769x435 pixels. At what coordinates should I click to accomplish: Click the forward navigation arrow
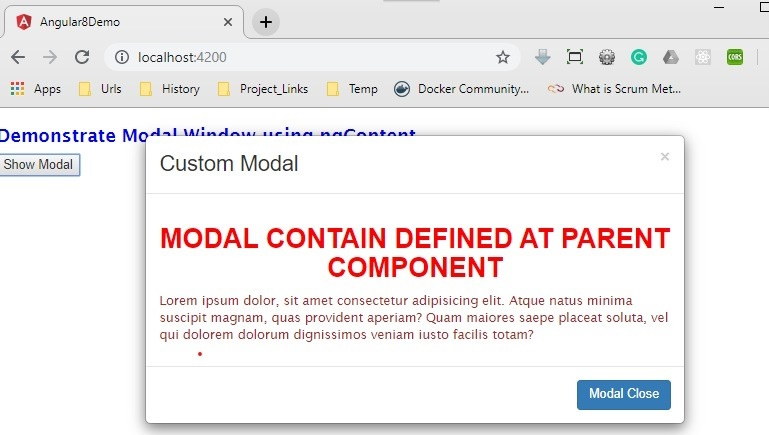coord(50,57)
